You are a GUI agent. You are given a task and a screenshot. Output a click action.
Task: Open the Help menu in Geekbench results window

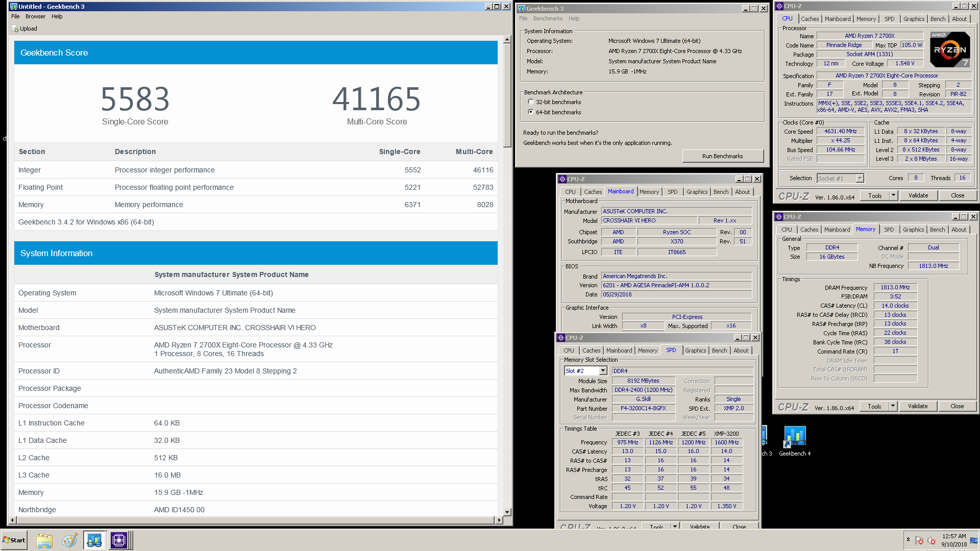click(x=57, y=16)
